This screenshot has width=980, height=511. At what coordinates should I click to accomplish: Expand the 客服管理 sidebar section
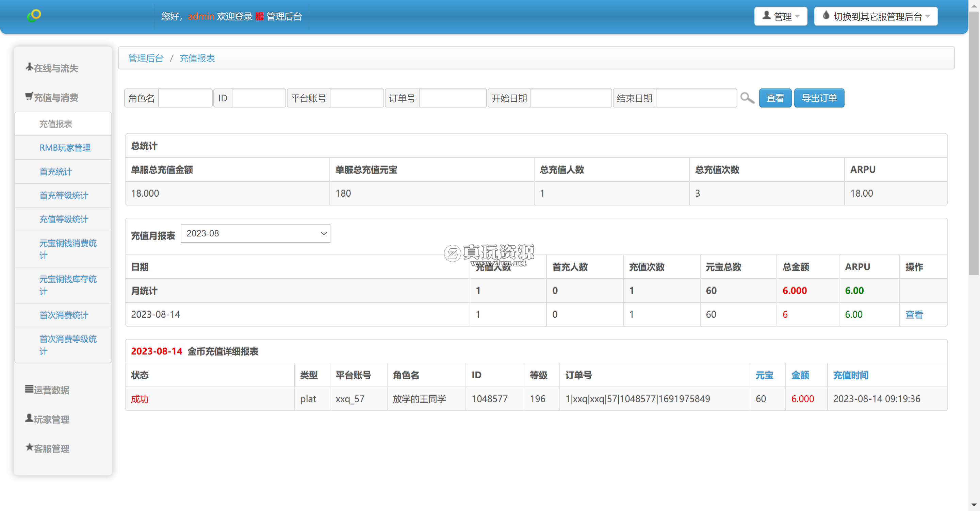[x=47, y=449]
